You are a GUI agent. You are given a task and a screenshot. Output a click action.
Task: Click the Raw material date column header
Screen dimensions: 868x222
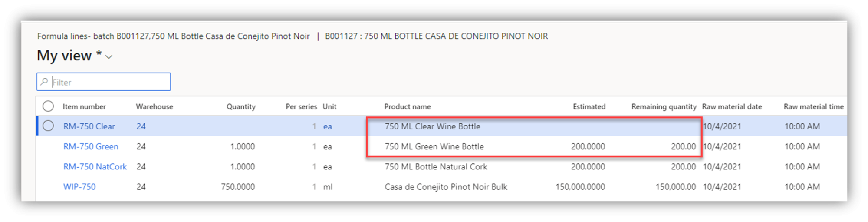pos(732,106)
